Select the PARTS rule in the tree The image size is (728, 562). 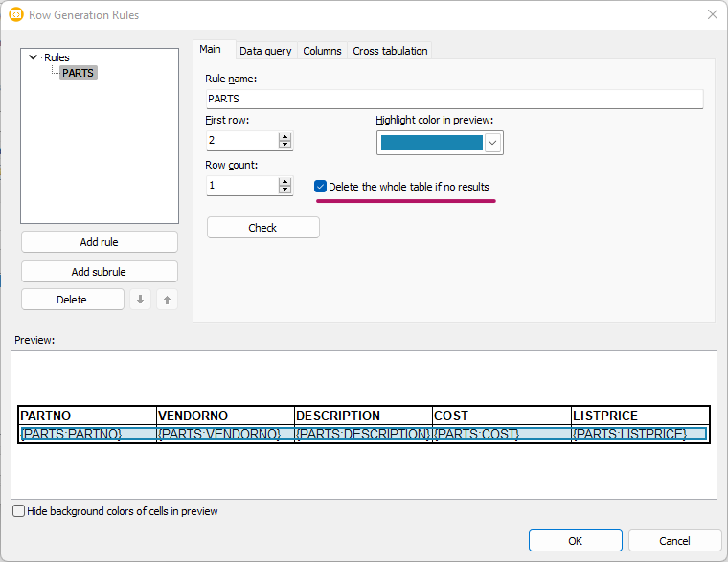click(78, 73)
